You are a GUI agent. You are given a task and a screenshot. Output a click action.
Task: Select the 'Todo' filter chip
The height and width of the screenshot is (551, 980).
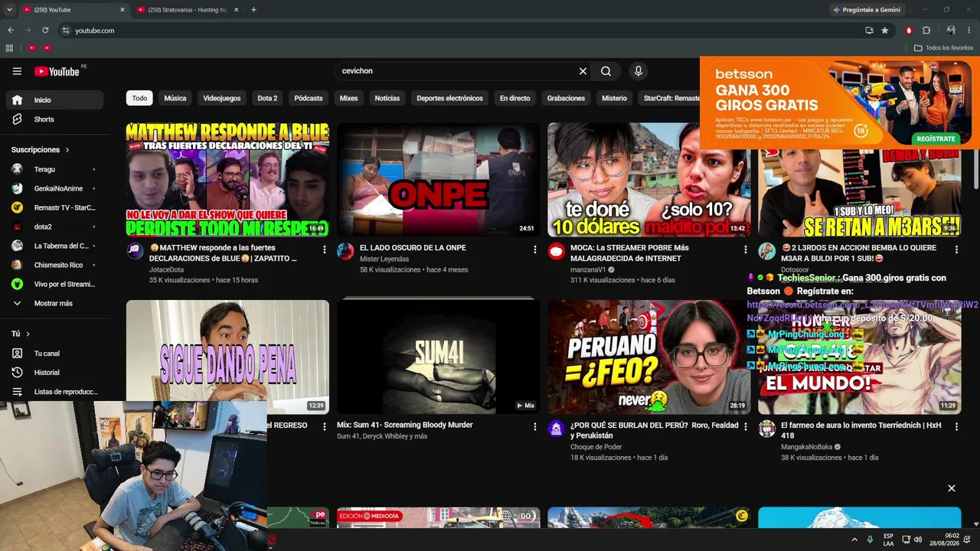click(x=139, y=98)
